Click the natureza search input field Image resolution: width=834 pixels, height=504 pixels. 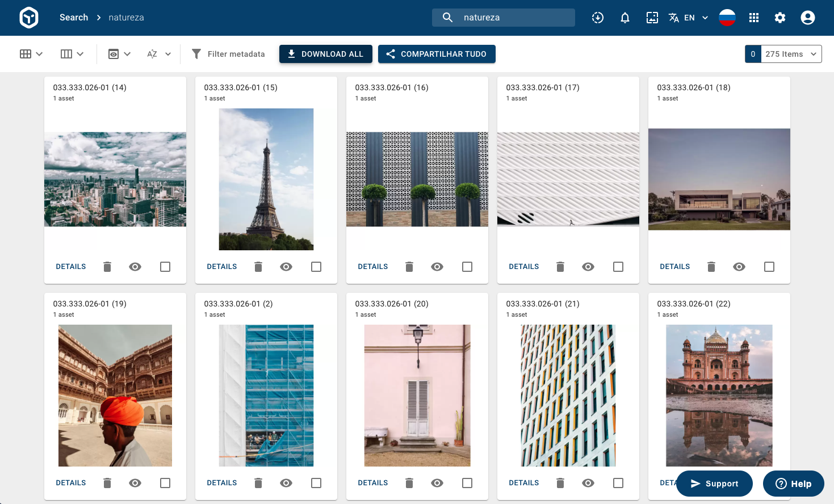504,18
